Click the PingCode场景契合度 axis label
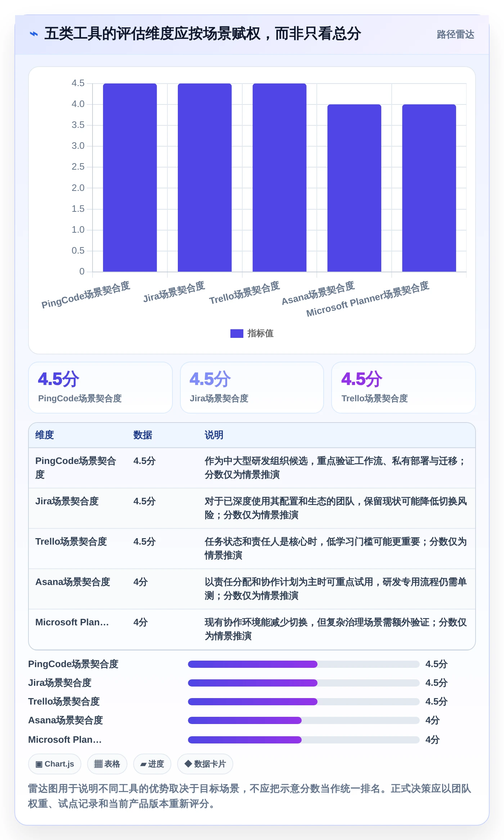Image resolution: width=504 pixels, height=840 pixels. coord(86,295)
